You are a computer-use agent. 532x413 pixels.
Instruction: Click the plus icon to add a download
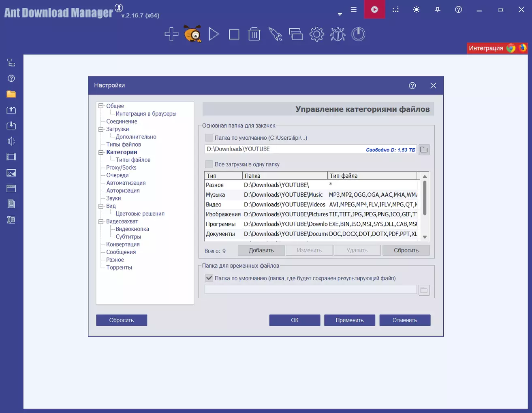(171, 34)
